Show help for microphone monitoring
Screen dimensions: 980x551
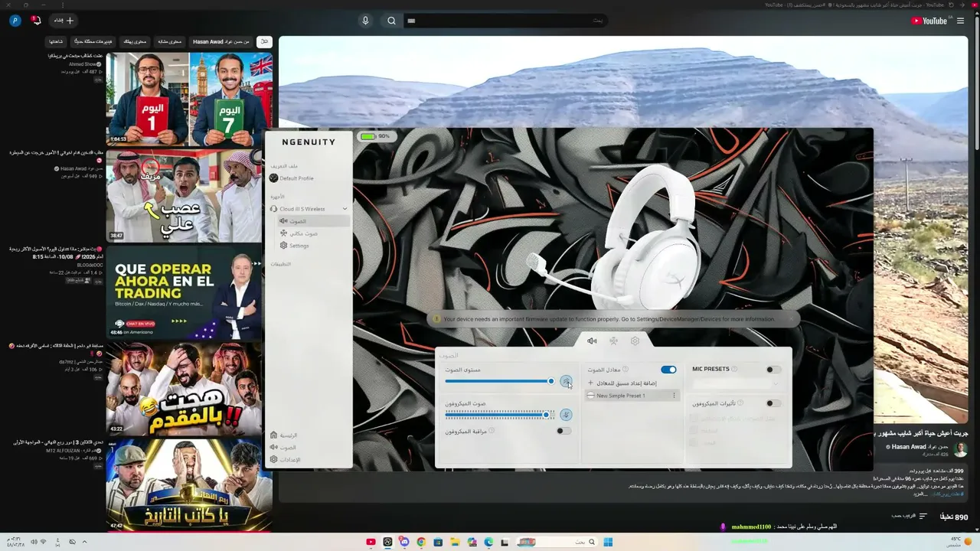(x=492, y=431)
